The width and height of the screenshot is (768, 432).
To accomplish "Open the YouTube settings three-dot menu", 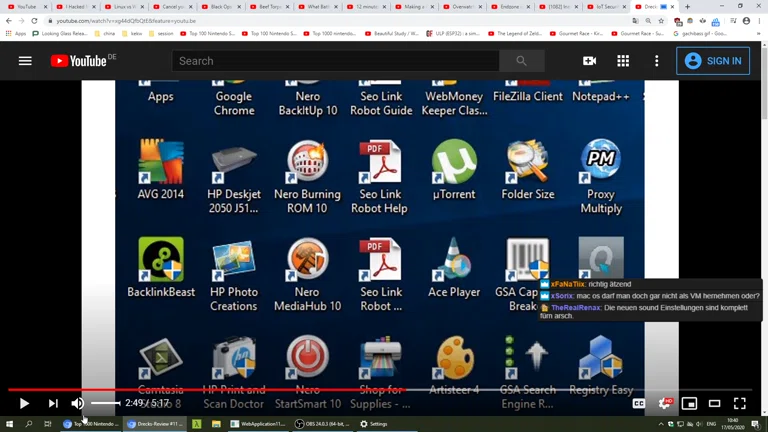I will click(656, 61).
